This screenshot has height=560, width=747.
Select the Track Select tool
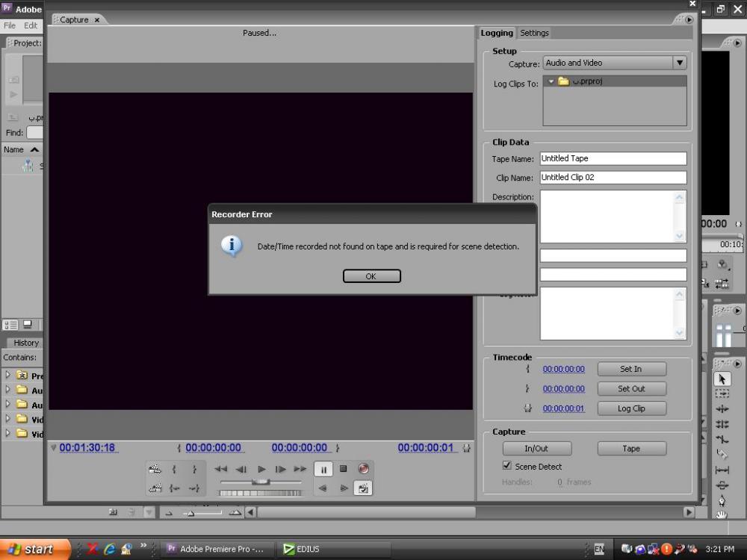(x=722, y=393)
